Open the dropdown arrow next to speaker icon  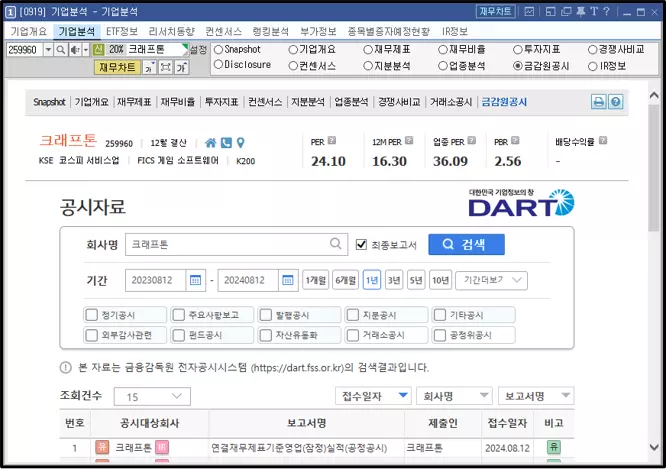(86, 50)
